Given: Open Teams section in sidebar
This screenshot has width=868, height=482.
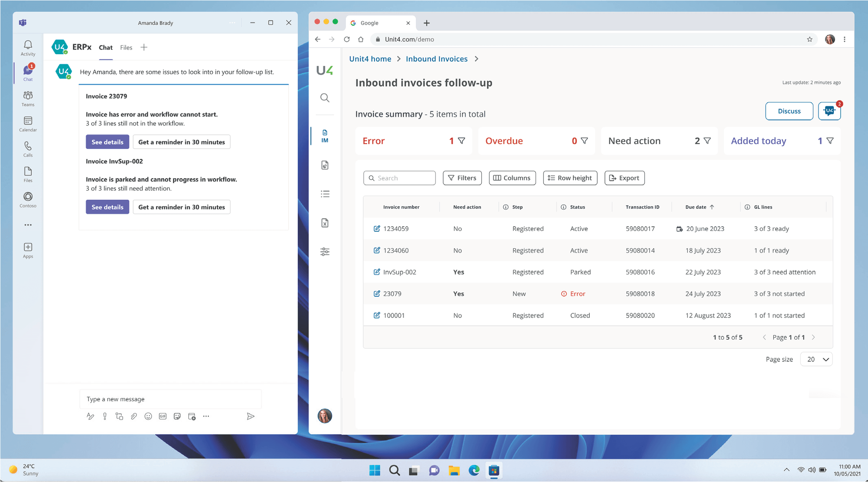Looking at the screenshot, I should [x=28, y=98].
